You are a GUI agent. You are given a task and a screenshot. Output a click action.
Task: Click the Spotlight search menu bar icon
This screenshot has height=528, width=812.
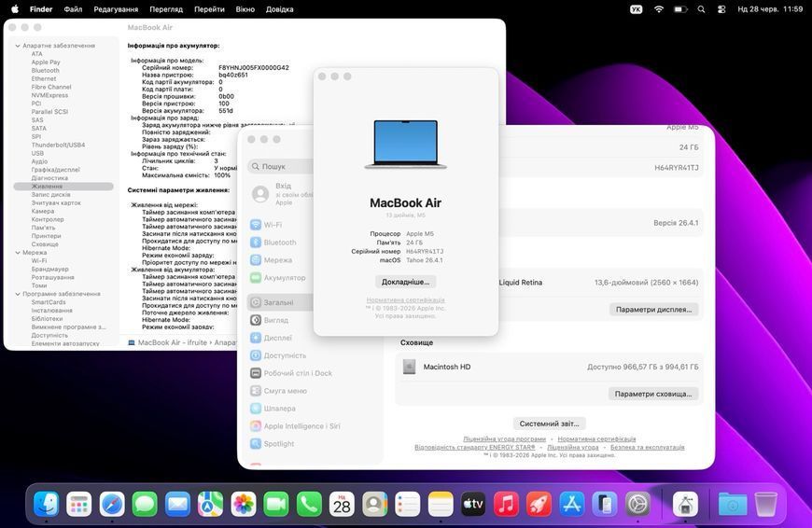click(x=701, y=9)
